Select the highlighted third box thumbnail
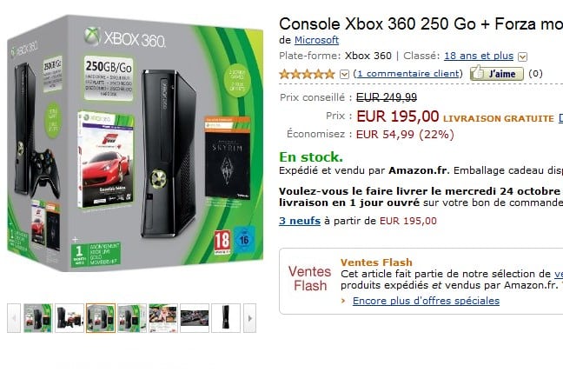 click(x=101, y=318)
